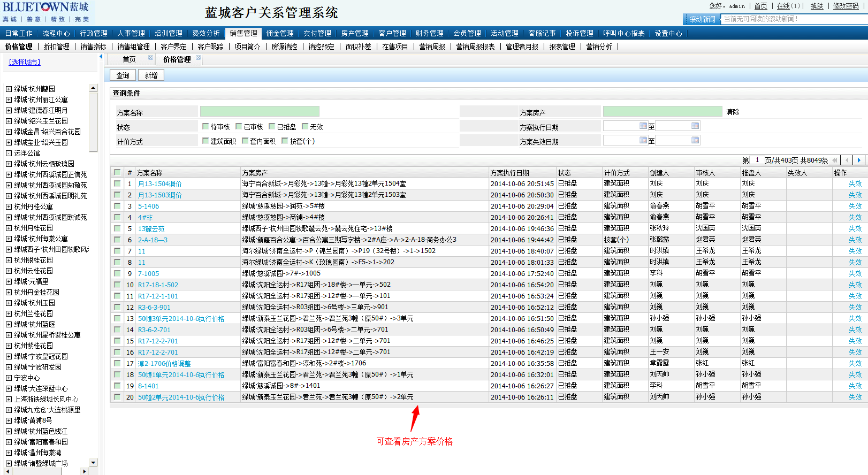Click the 滚动新闻 label
Screen dimensions: 868x475
tap(702, 19)
